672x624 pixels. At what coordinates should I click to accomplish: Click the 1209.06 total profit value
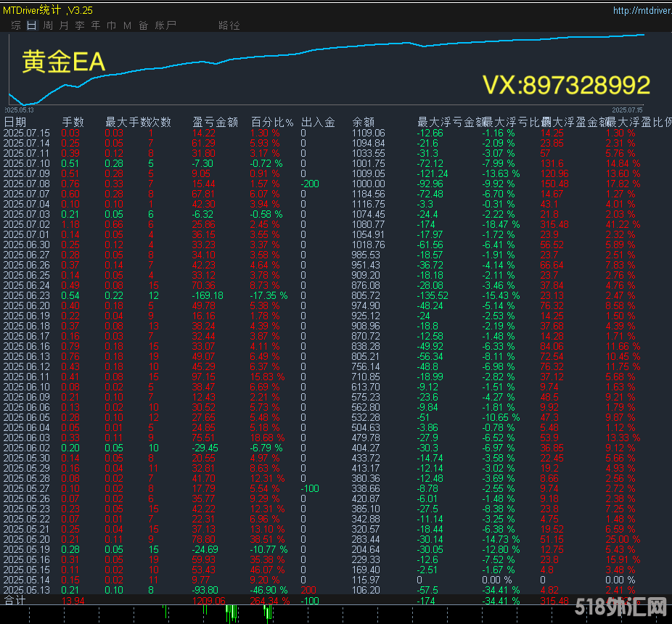(x=209, y=601)
